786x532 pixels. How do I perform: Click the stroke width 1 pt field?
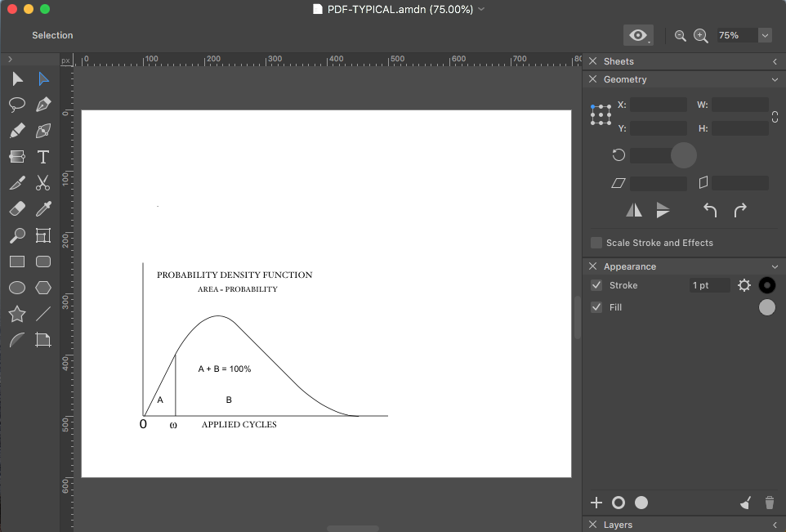point(709,285)
